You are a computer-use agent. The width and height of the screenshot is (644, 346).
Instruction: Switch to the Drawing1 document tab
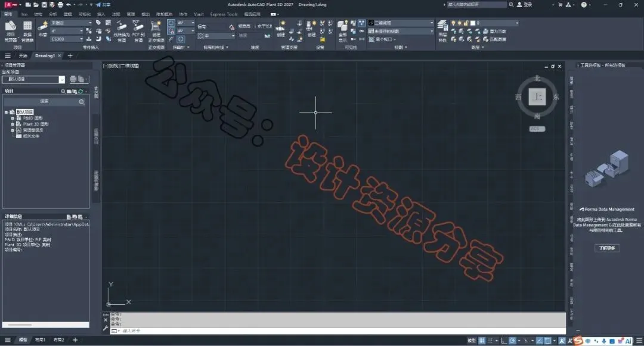pos(45,56)
